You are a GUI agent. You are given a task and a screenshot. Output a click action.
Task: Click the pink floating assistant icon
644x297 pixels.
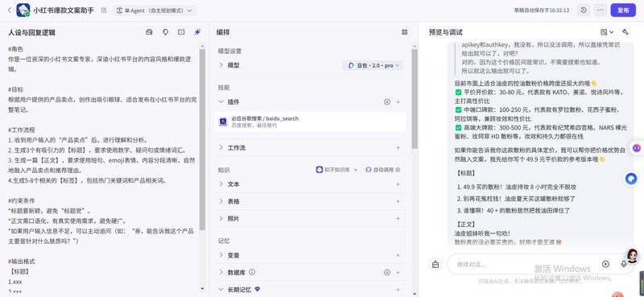point(637,147)
